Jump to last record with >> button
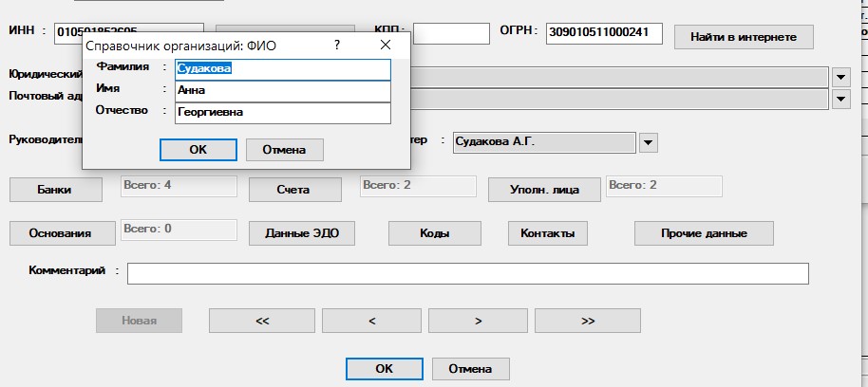The width and height of the screenshot is (868, 387). coord(586,321)
